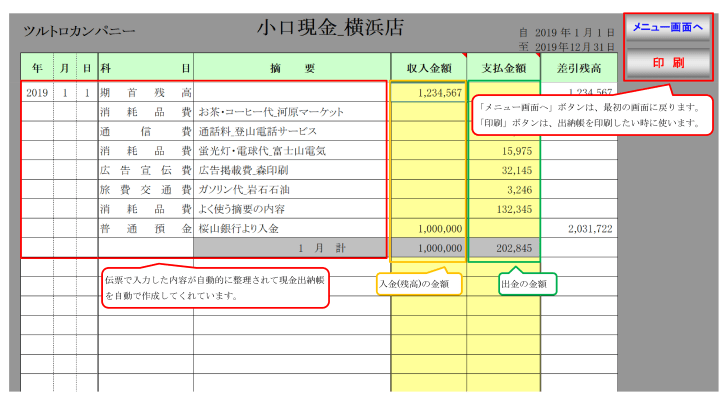Select the 15,975 payment amount cell
Image resolution: width=728 pixels, height=409 pixels.
(x=504, y=150)
